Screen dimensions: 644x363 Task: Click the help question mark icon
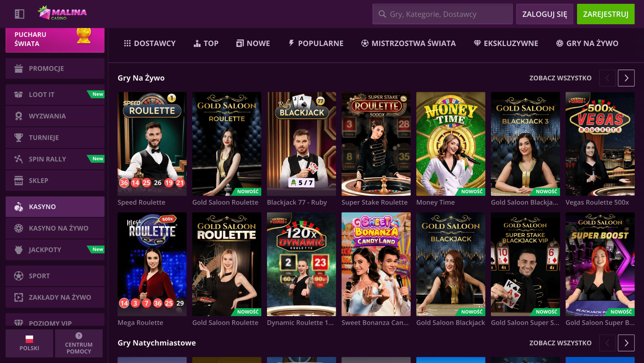point(79,336)
